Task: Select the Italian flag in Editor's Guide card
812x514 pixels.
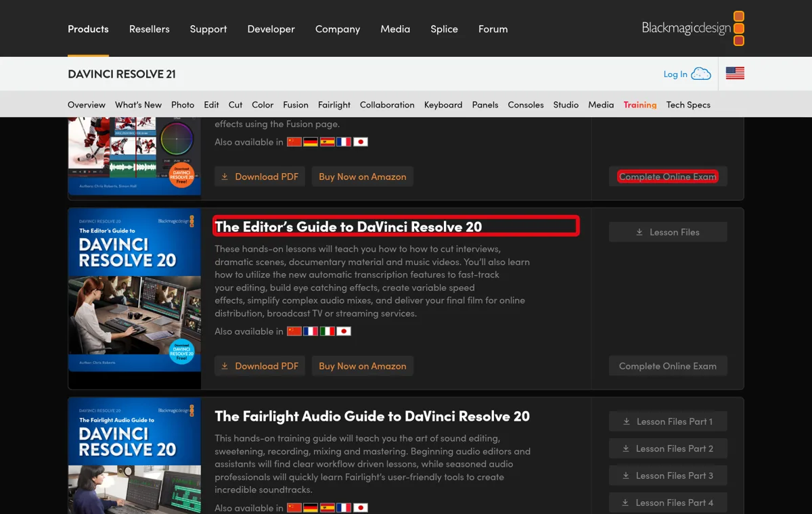Action: coord(327,331)
